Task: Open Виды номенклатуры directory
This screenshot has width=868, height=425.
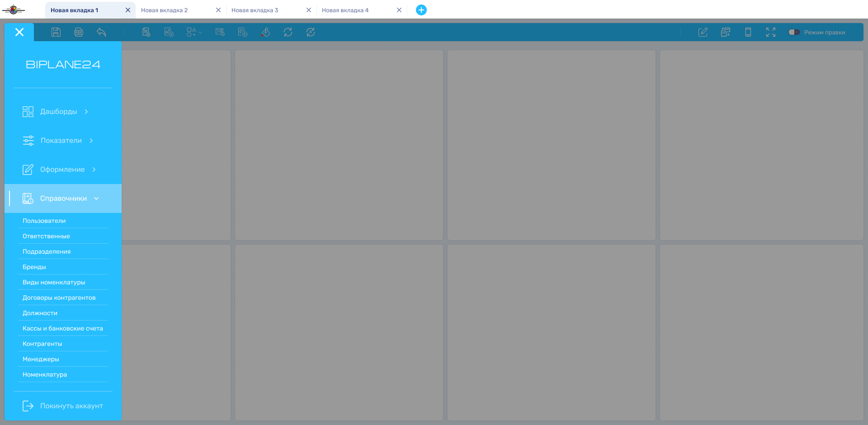Action: [63, 282]
